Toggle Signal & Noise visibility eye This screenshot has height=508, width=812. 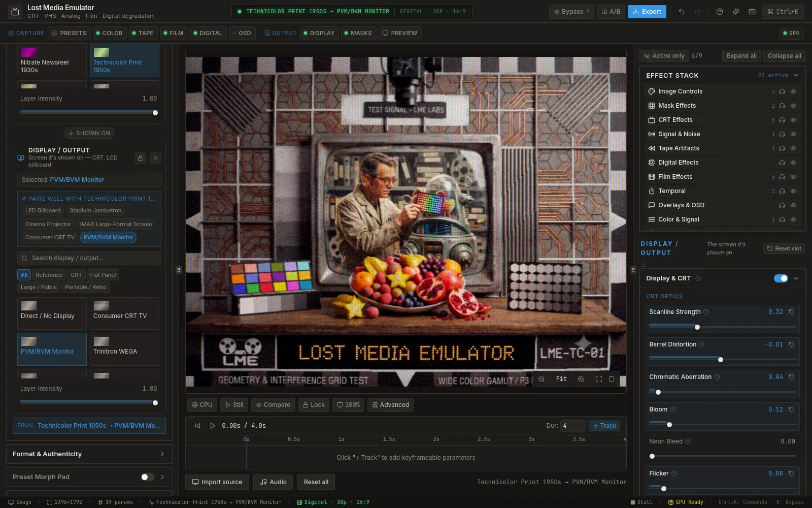[x=793, y=134]
